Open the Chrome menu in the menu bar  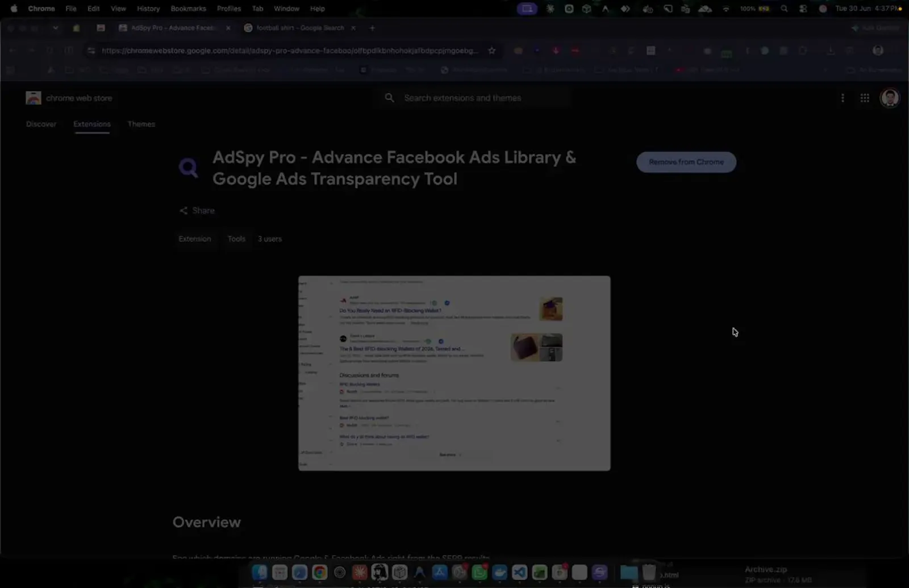(41, 9)
